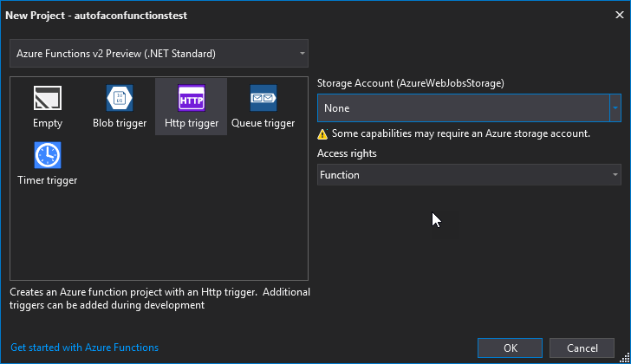Pick the Queue trigger envelope icon
The image size is (631, 364).
[263, 98]
